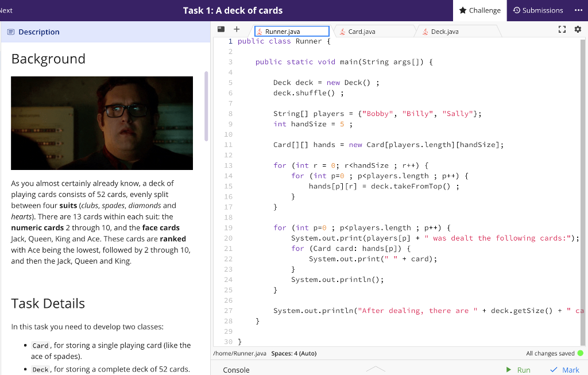Click the video thumbnail in the Background section
This screenshot has width=588, height=375.
point(102,123)
